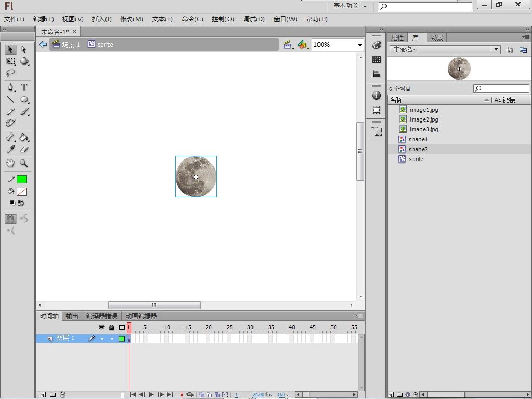Select the Zoom magnifier tool

[x=24, y=163]
